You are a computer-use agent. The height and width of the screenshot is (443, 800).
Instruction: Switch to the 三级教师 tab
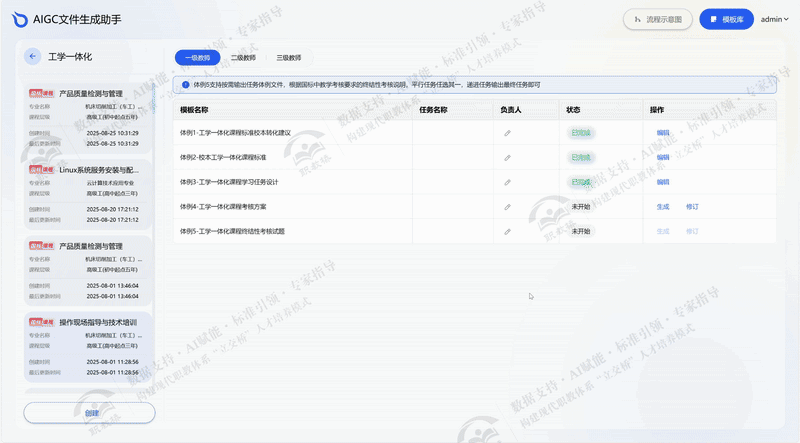click(x=289, y=58)
